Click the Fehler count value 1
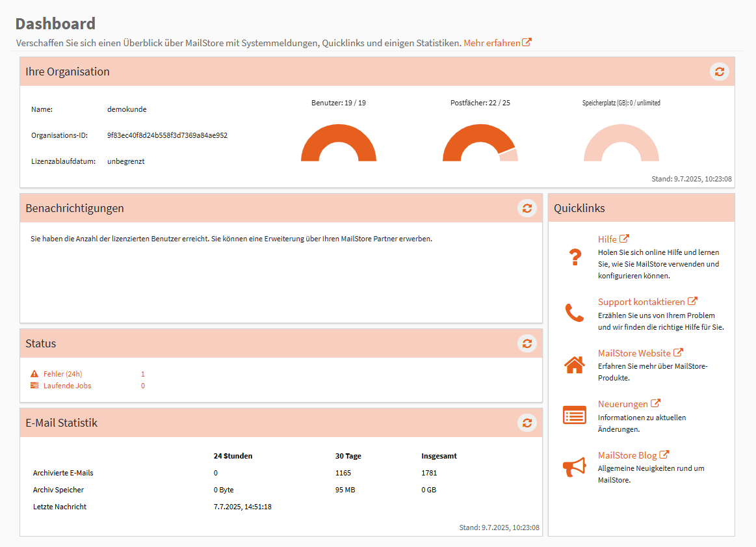Screen dimensions: 756x547 pos(143,374)
